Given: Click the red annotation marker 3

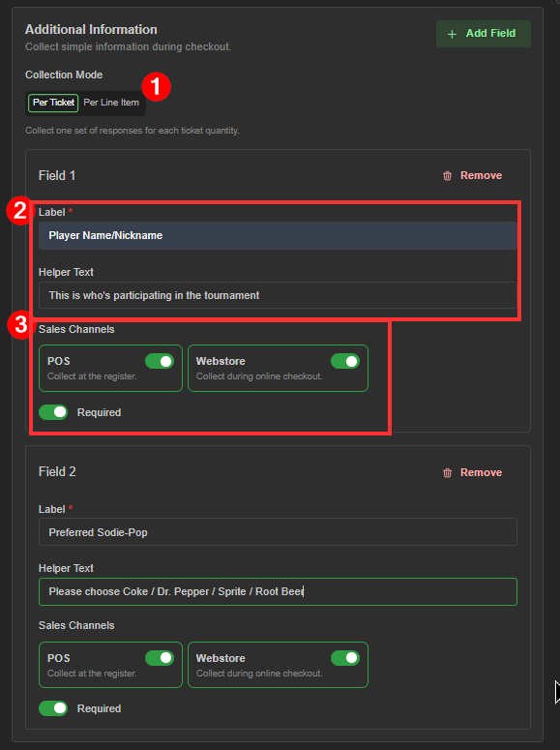Looking at the screenshot, I should click(21, 325).
